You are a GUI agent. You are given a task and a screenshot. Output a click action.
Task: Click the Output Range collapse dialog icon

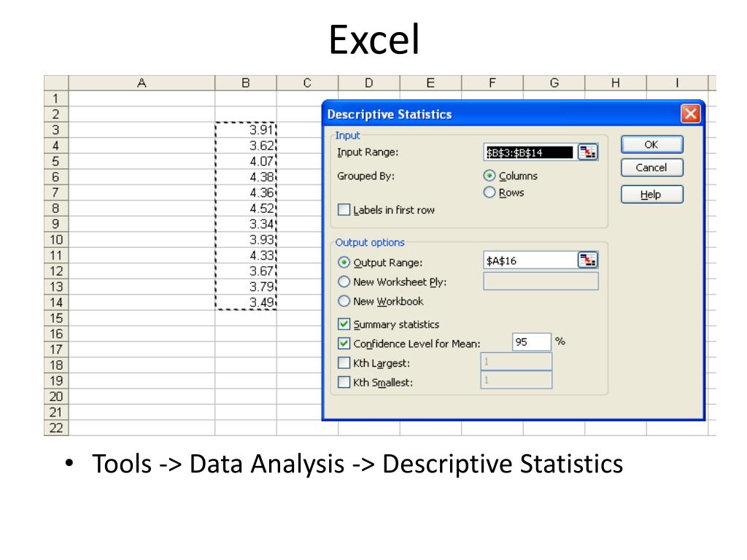[x=587, y=260]
